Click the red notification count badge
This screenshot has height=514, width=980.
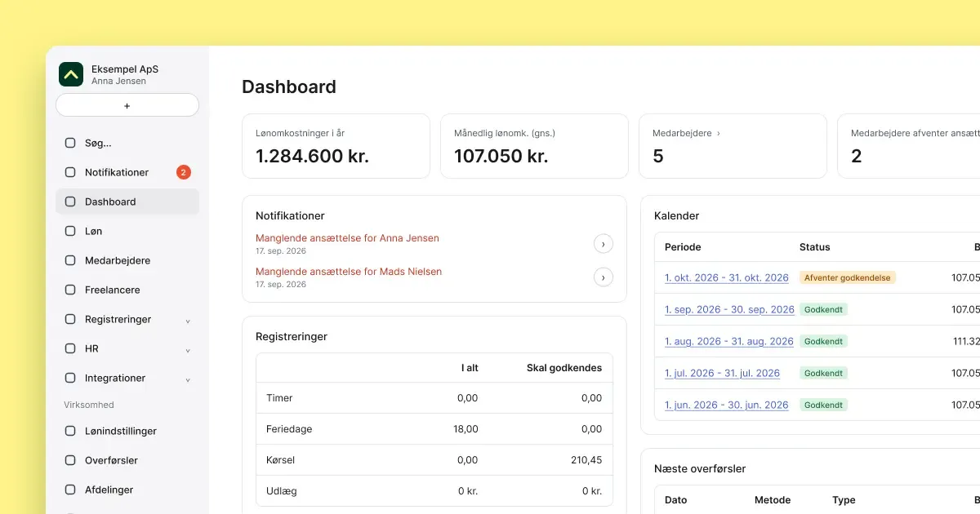point(184,172)
